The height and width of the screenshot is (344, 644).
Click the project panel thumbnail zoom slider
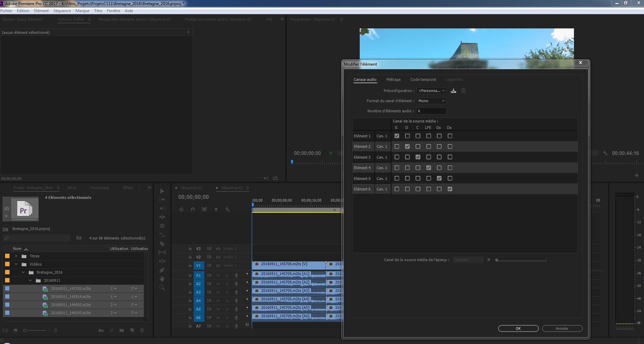pyautogui.click(x=35, y=330)
